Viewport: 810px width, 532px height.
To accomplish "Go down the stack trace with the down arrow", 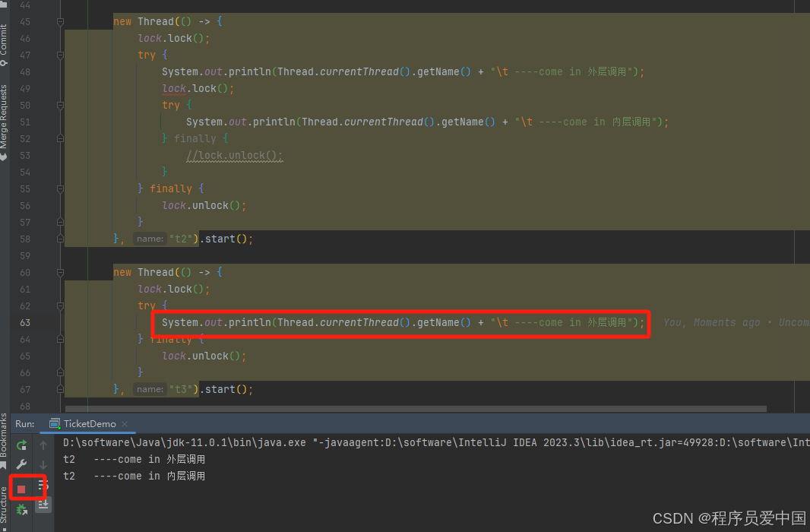I will (43, 464).
